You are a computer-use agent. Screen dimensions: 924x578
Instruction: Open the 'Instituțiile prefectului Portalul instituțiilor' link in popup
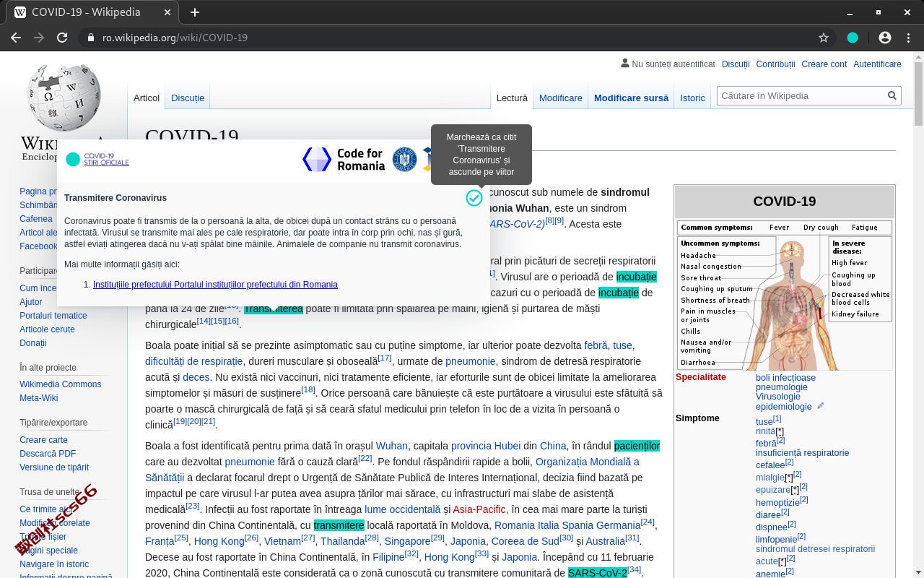pyautogui.click(x=215, y=285)
